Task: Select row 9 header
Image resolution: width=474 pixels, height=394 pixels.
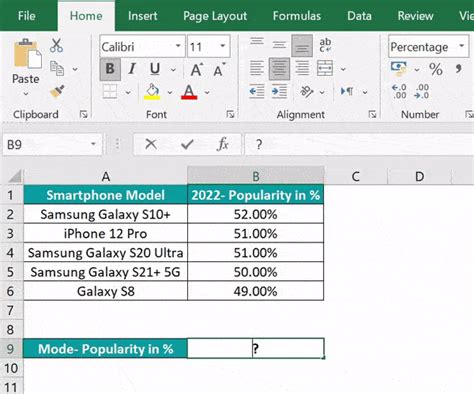Action: 11,349
